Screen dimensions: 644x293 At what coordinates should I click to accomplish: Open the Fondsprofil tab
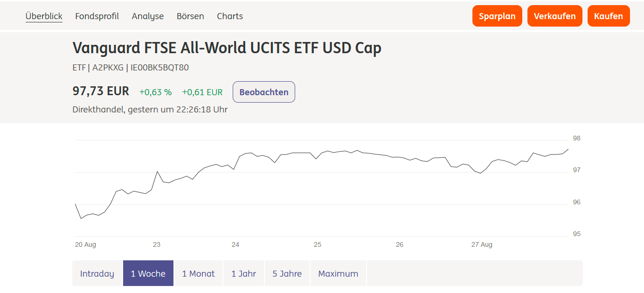point(97,16)
